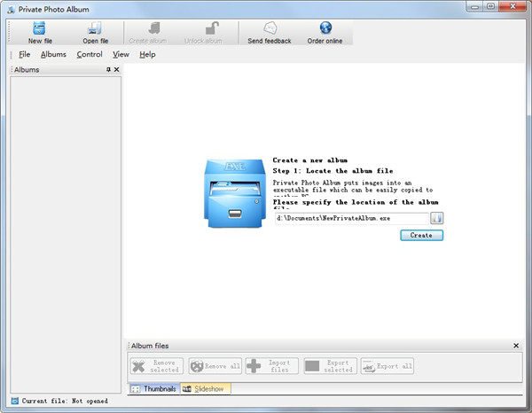
Task: Click the Create album toolbar icon
Action: coord(154,28)
